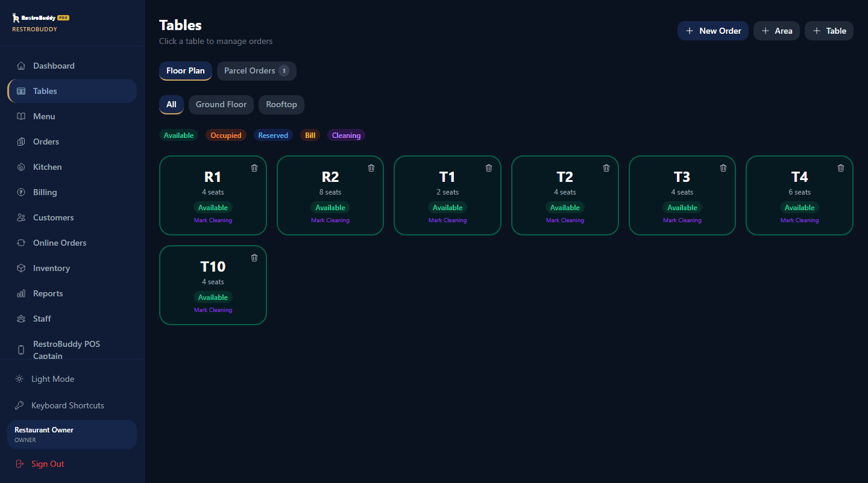Add a new Area

[776, 31]
